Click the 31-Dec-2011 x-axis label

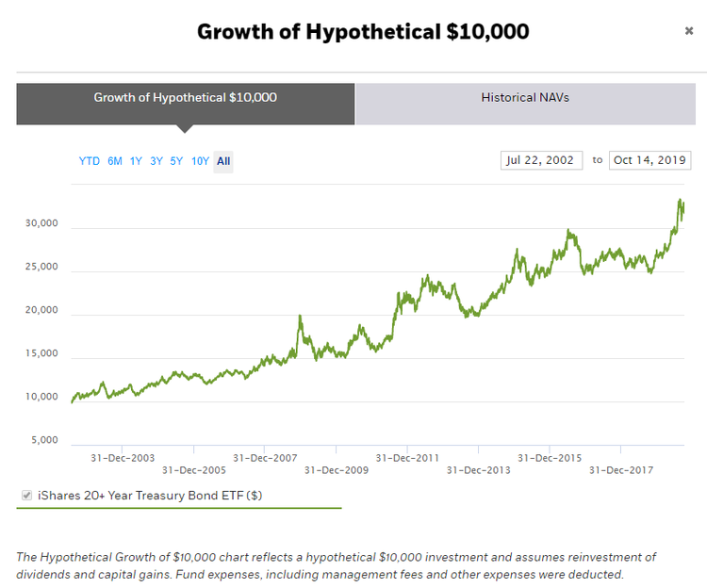click(x=407, y=458)
